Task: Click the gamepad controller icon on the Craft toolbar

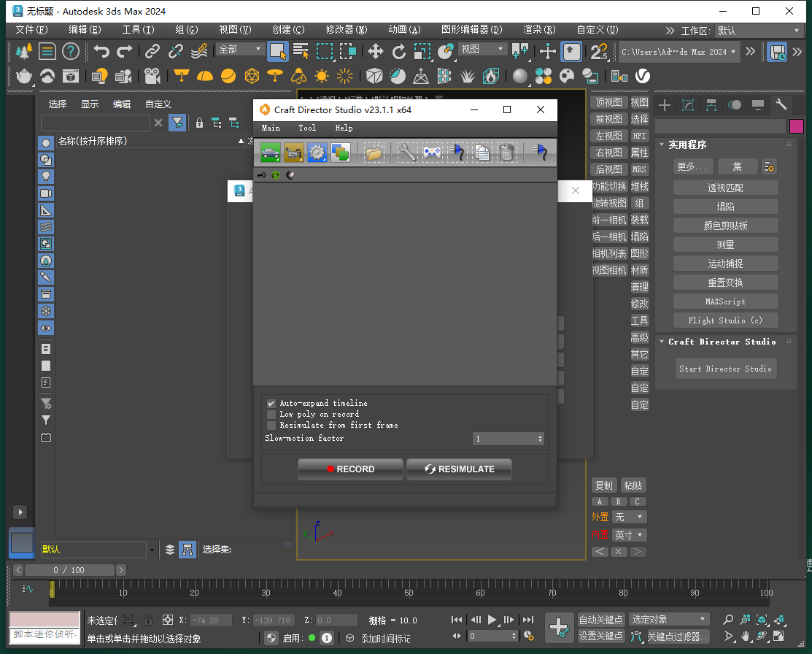Action: (432, 152)
